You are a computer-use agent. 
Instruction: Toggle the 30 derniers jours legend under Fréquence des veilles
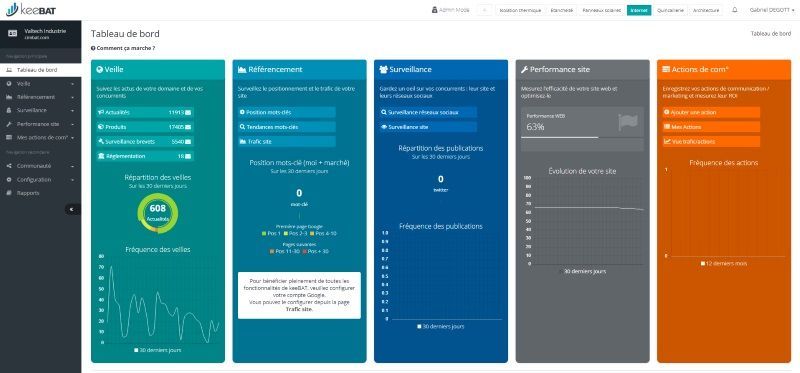point(157,351)
